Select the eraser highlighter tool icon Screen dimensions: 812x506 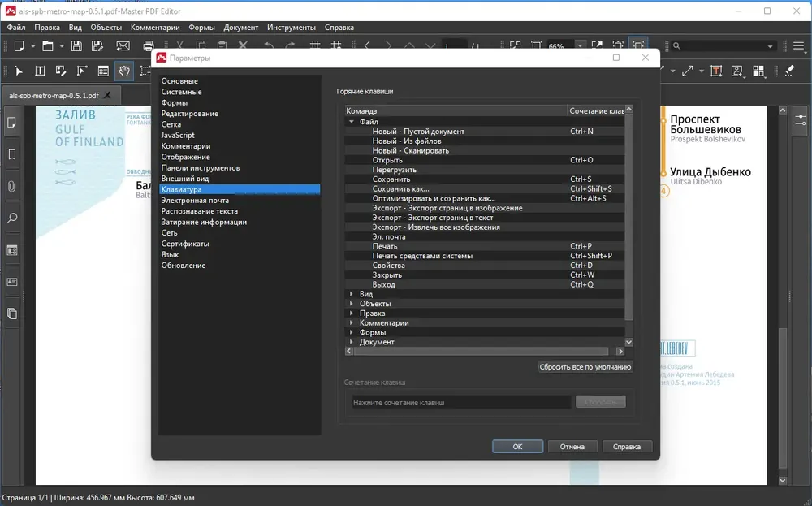pos(789,71)
